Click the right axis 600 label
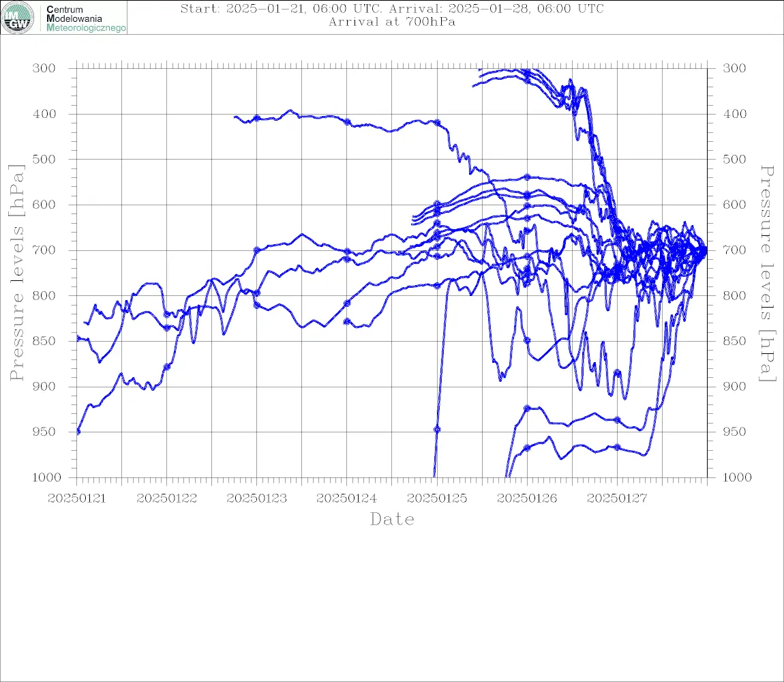Screen dimensions: 784x682 point(734,205)
